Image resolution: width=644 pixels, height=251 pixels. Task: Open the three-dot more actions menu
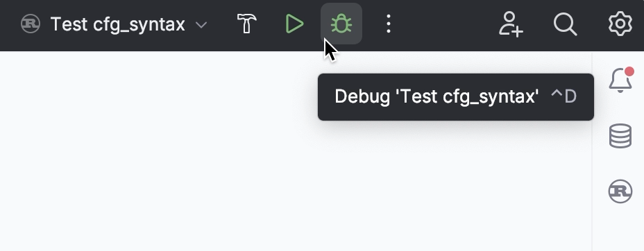tap(389, 24)
